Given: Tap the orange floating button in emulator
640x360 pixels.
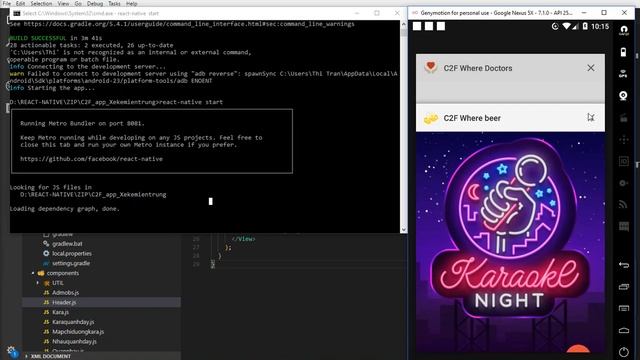Looking at the screenshot, I should click(578, 348).
